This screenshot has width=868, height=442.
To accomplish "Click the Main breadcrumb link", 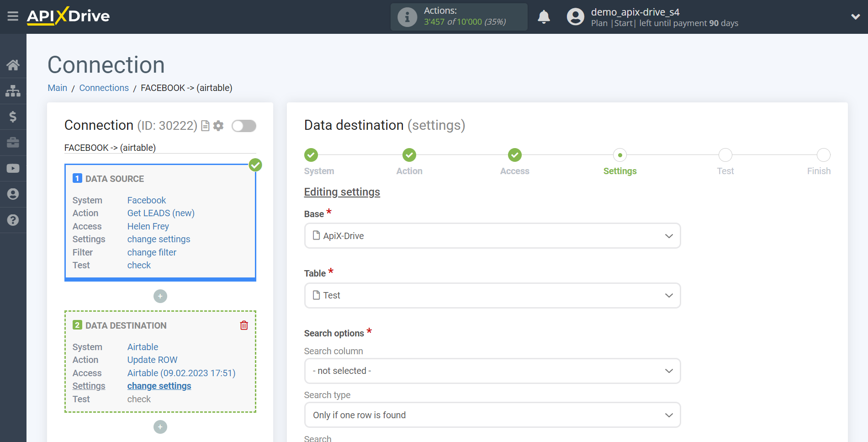I will [x=58, y=88].
